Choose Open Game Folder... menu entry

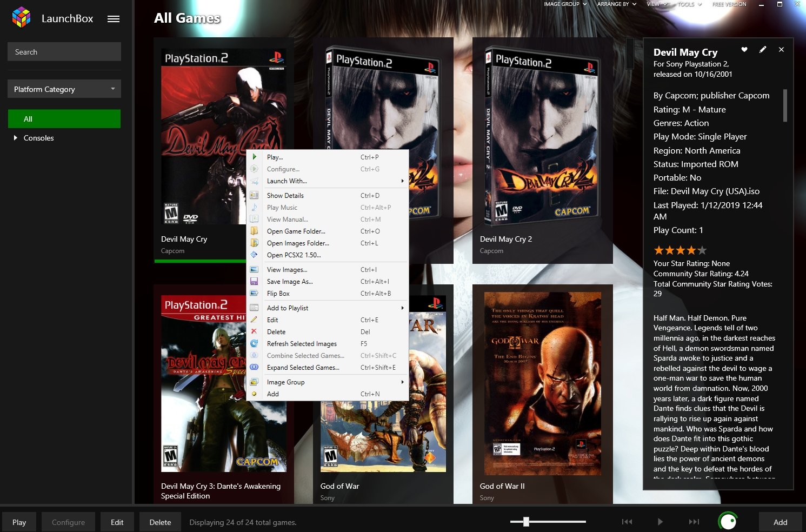[327, 231]
